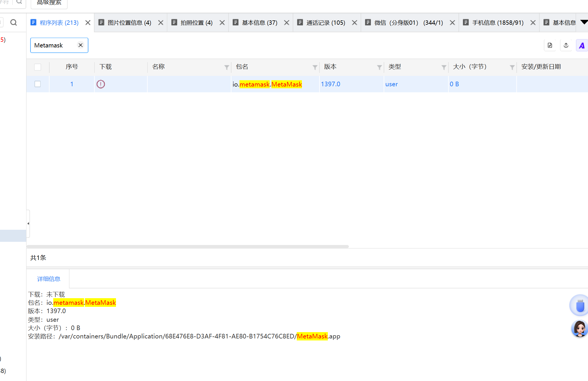
Task: Click the 安装路径 install path line
Action: (184, 336)
